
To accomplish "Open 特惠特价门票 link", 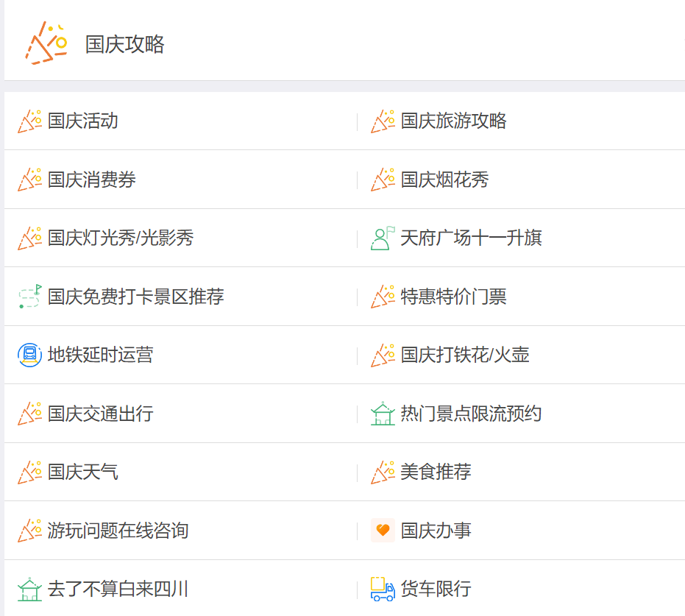I will click(x=453, y=297).
